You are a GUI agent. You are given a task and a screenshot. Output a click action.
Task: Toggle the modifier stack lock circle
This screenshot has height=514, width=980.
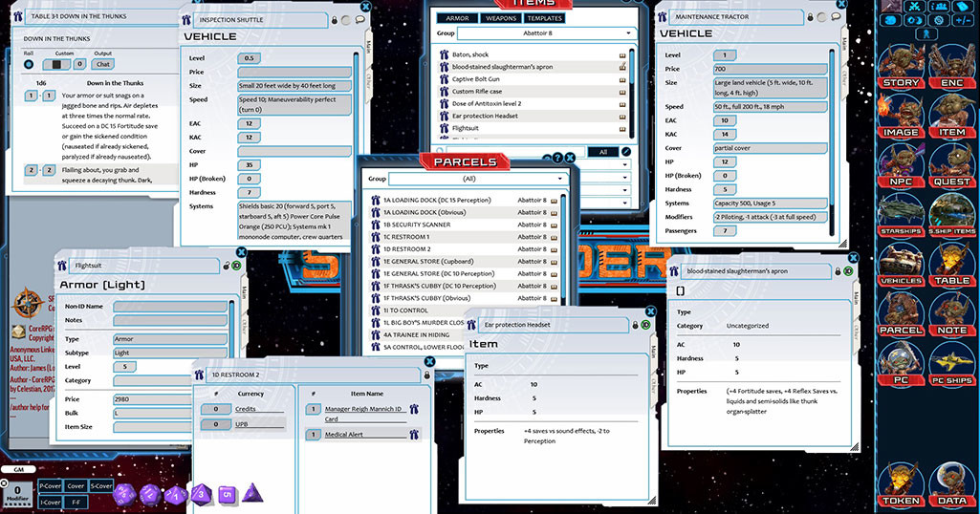(x=4, y=483)
